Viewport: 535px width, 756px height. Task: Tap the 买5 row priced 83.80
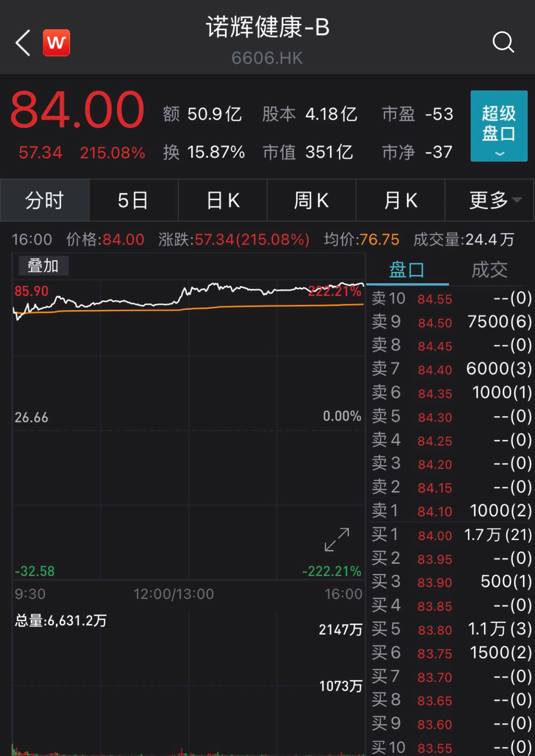(451, 629)
